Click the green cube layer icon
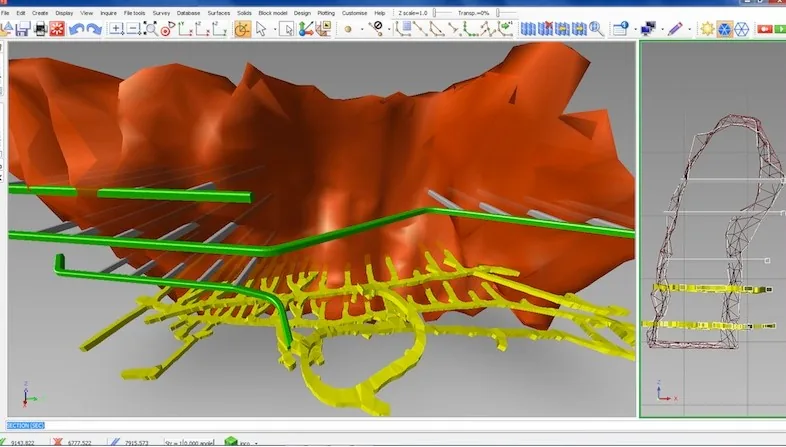Screen dimensions: 786x447 tap(231, 441)
